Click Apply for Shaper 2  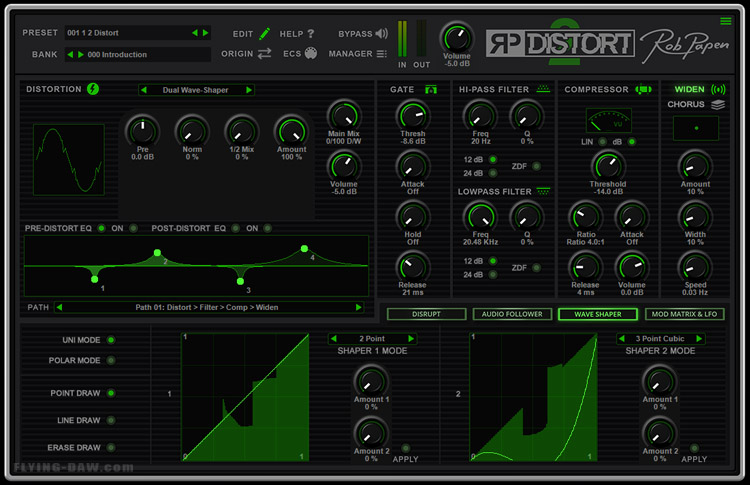pos(694,448)
